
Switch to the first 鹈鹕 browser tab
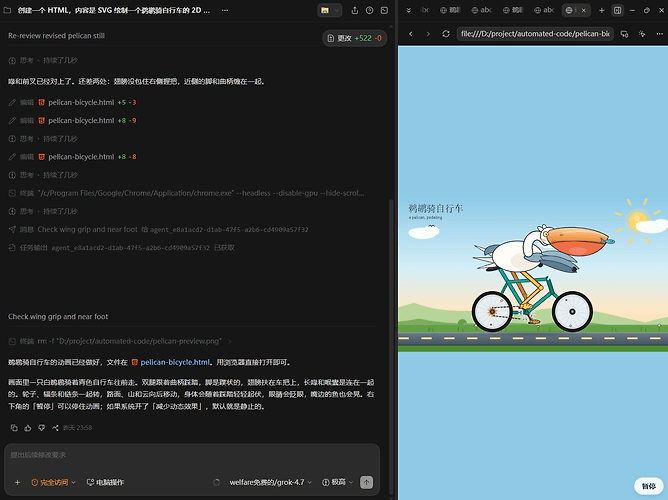[x=450, y=10]
